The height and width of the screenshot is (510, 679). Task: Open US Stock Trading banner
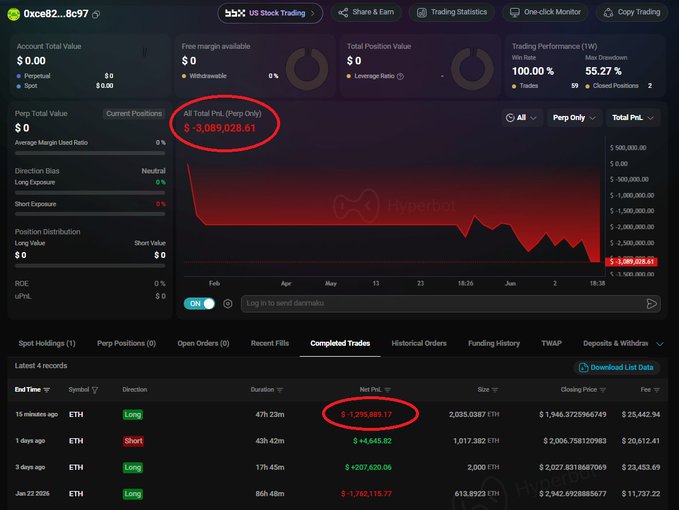[270, 13]
